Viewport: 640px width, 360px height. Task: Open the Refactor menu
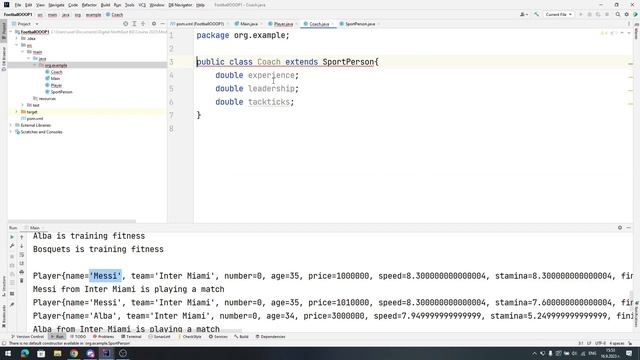(x=89, y=5)
